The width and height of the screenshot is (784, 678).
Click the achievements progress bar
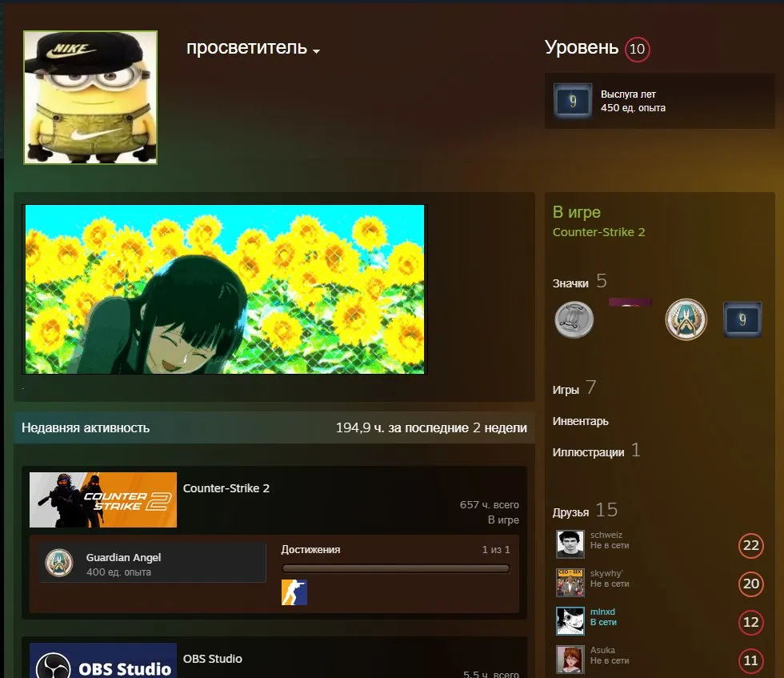coord(395,568)
